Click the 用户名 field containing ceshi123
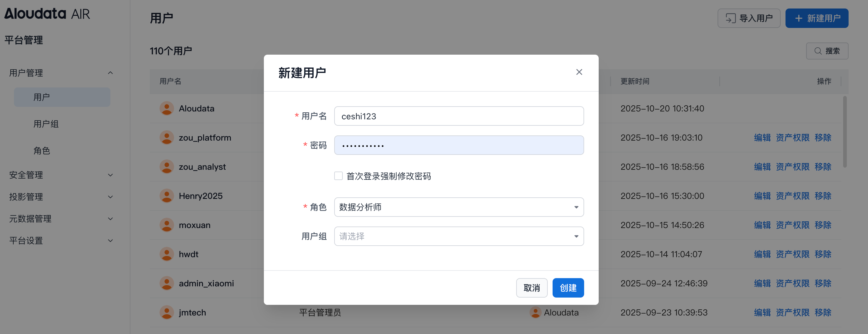 click(x=459, y=116)
